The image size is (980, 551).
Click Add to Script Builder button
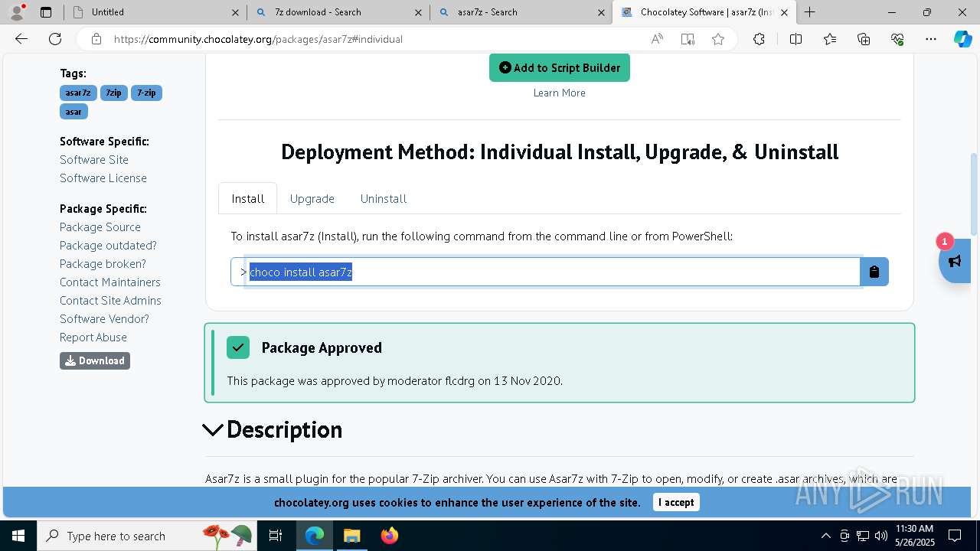[560, 67]
